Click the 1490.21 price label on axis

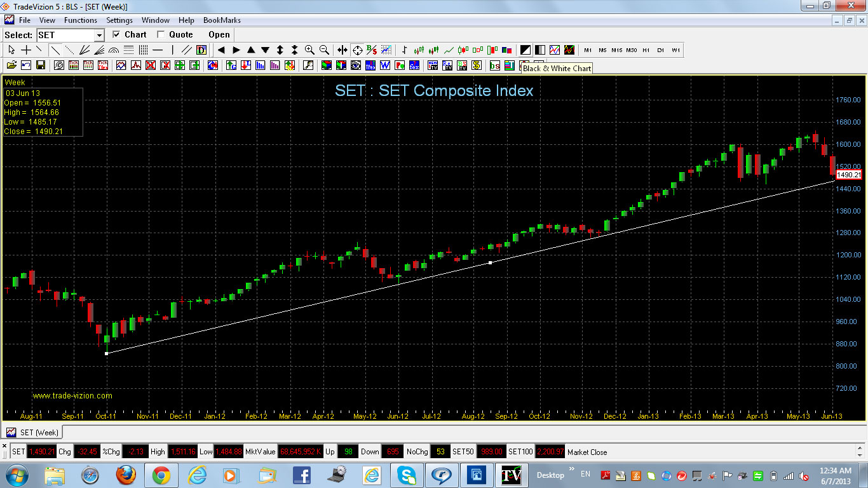coord(848,175)
